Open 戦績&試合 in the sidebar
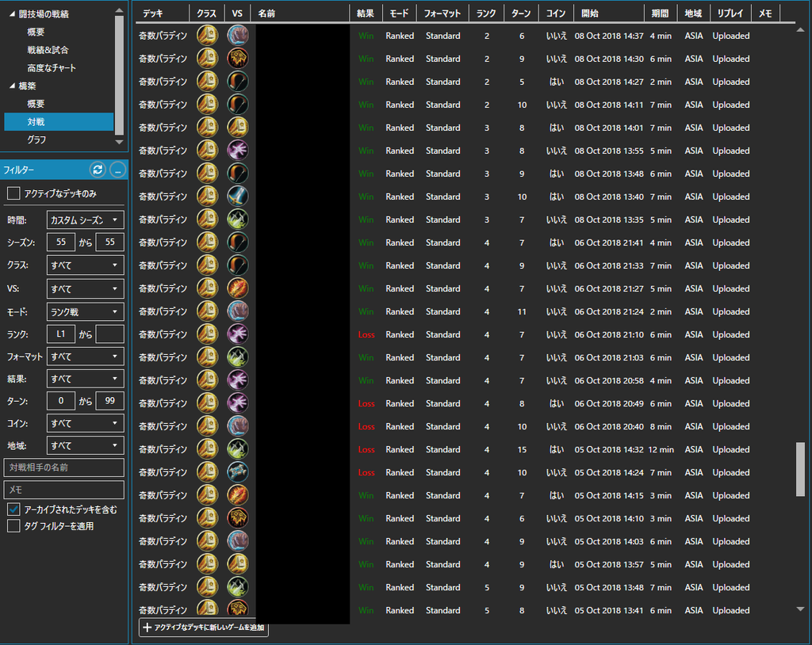 coord(48,50)
